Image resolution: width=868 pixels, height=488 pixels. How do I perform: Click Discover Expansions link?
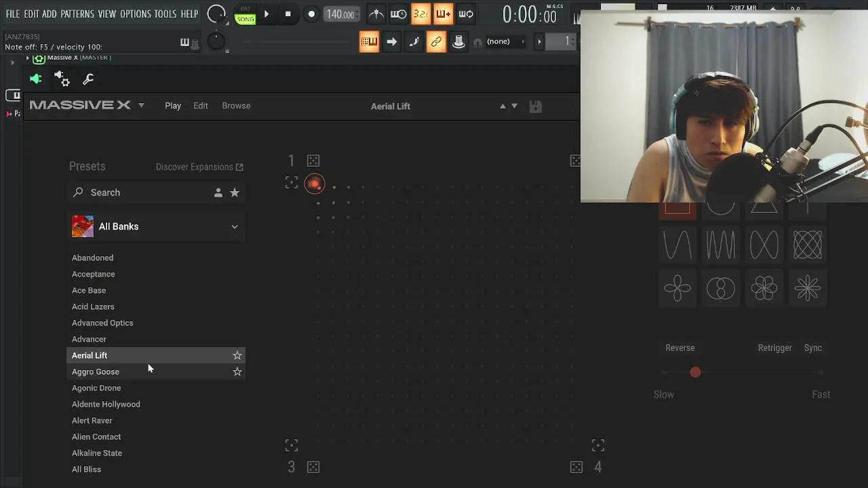click(x=199, y=167)
